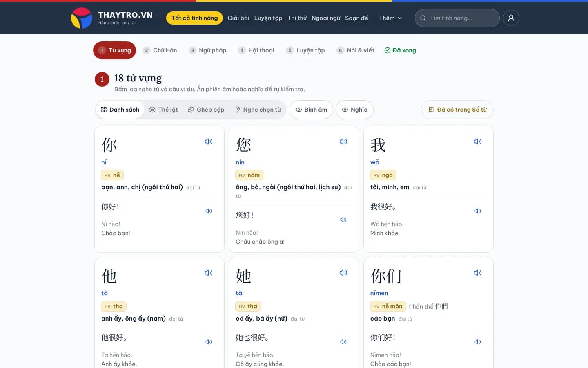Click the THAYTRO.VN logo icon
Screen dimensions: 588x368
(x=82, y=18)
